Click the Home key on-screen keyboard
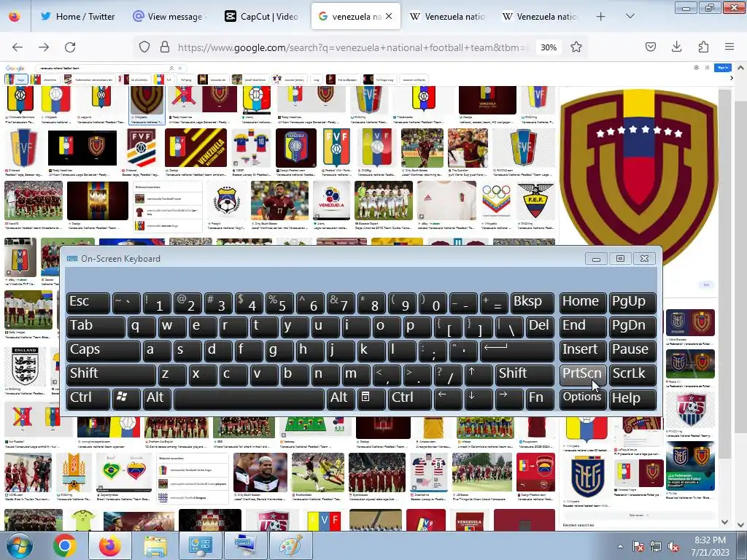747x560 pixels. coord(583,303)
